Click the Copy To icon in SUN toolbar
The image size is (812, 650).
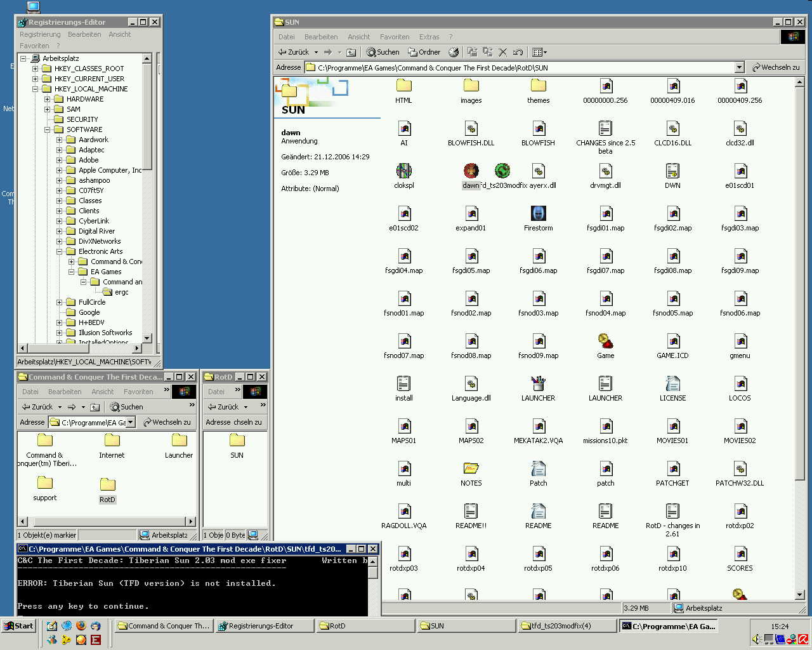coord(487,52)
